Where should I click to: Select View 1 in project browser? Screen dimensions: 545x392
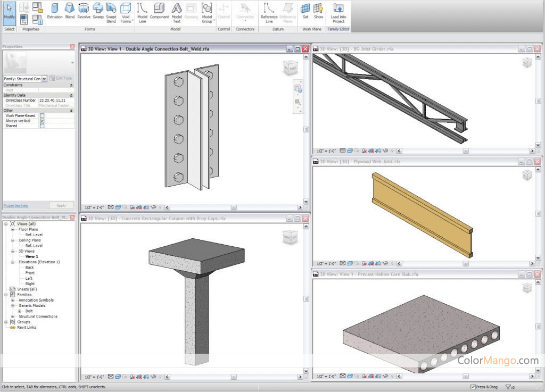[x=31, y=256]
